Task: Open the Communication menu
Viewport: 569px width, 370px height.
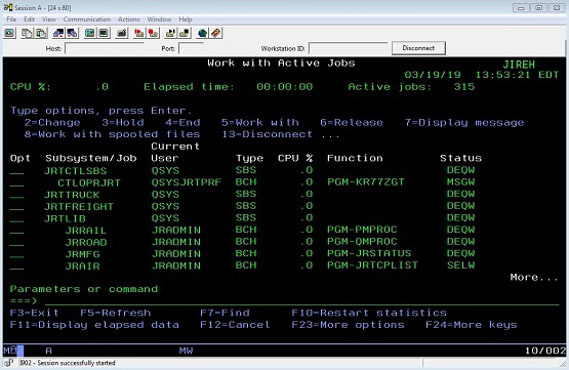Action: tap(87, 19)
